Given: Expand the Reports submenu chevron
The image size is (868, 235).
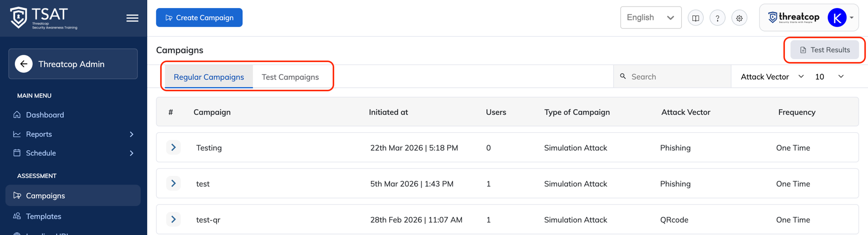Looking at the screenshot, I should click(132, 134).
